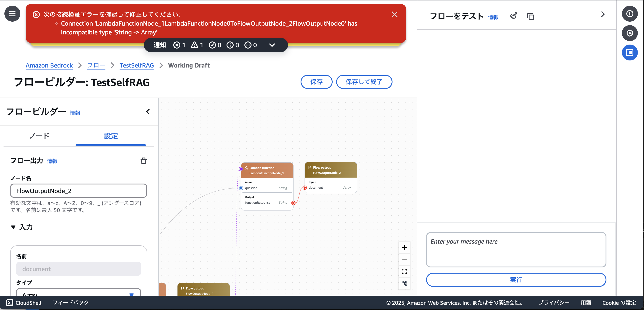
Task: Auto-arrange the flow layout
Action: click(x=404, y=284)
